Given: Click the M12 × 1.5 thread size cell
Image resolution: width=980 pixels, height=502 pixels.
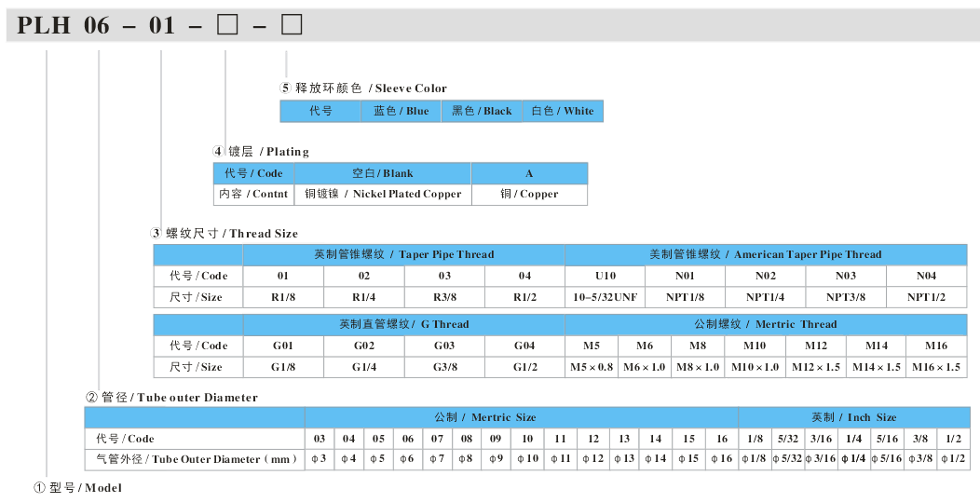Looking at the screenshot, I should (x=816, y=367).
